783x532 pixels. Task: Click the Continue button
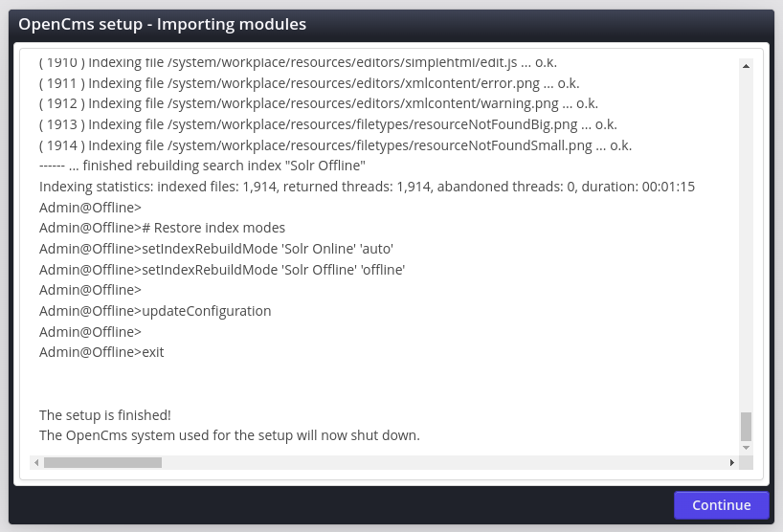click(x=721, y=505)
